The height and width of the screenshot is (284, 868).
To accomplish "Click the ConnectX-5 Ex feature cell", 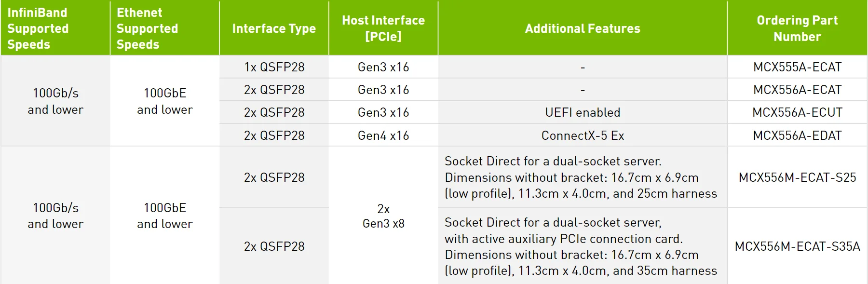I will [583, 135].
